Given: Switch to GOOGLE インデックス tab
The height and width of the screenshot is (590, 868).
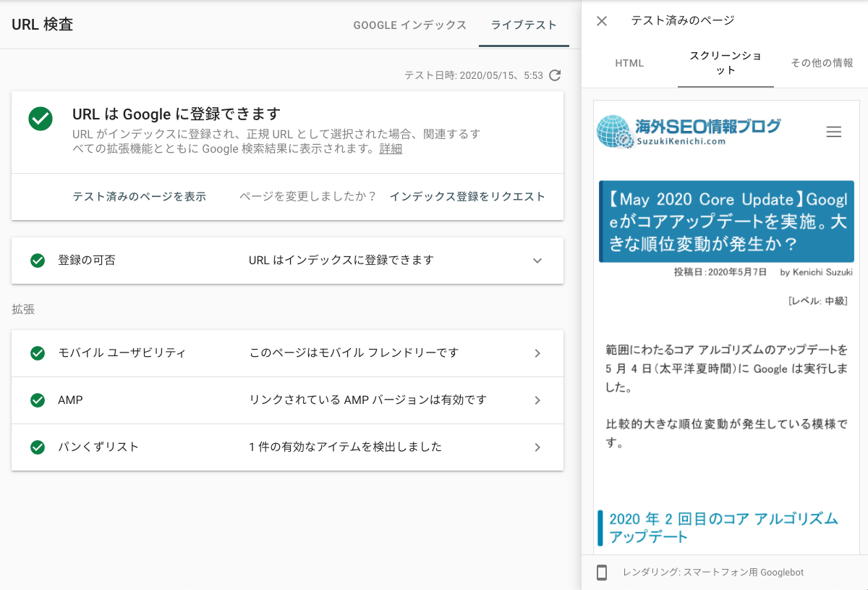Looking at the screenshot, I should pyautogui.click(x=409, y=25).
